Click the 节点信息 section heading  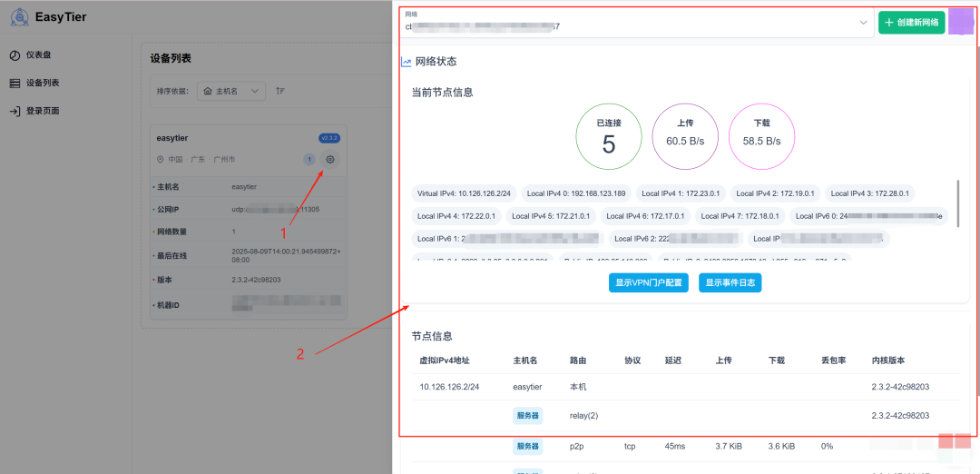pyautogui.click(x=432, y=336)
